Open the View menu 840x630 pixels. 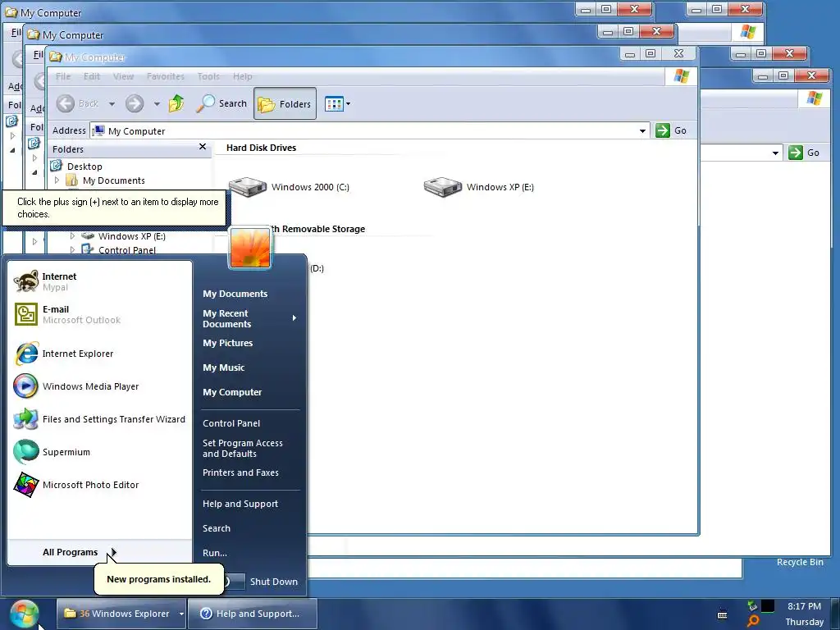[123, 76]
